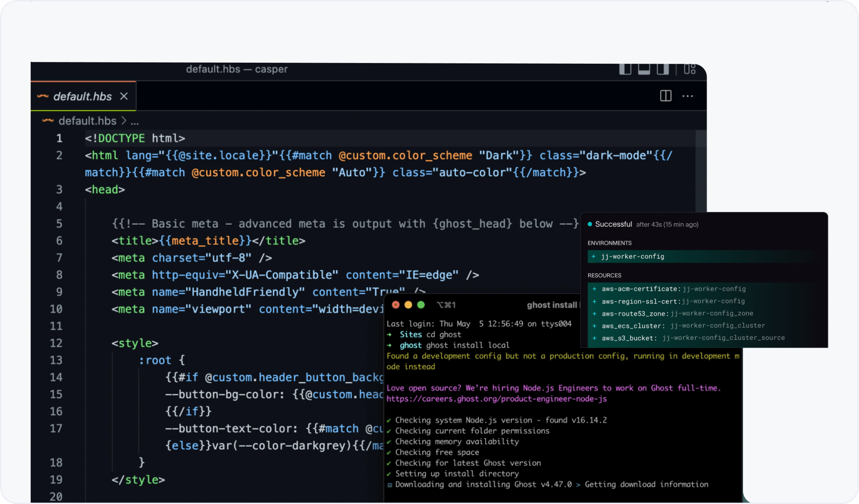
Task: Click the Handlebars icon in the breadcrumb bar
Action: (x=48, y=121)
